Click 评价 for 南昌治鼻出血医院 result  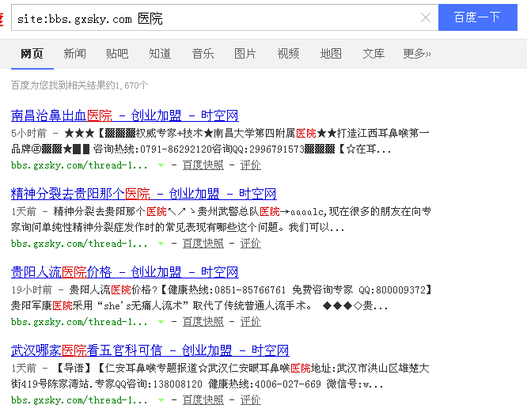(250, 165)
